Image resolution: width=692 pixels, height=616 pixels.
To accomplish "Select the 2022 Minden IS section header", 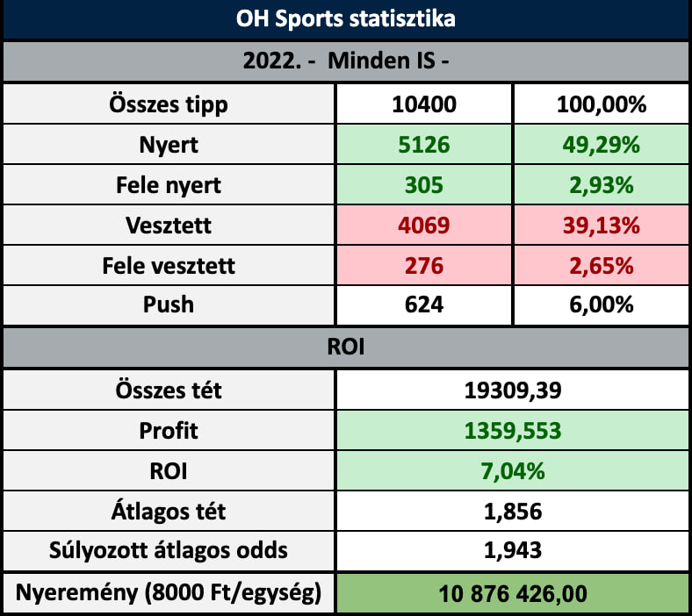I will [346, 62].
